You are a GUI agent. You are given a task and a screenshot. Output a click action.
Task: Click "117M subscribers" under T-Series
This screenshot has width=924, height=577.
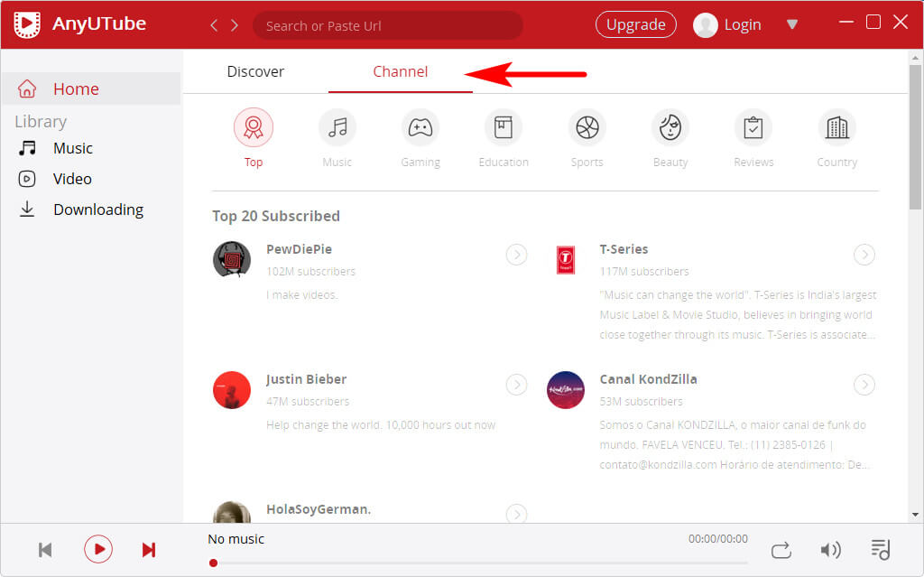pyautogui.click(x=644, y=272)
